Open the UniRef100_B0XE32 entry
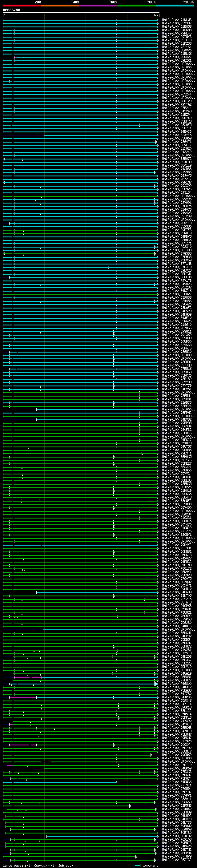 pos(176,836)
